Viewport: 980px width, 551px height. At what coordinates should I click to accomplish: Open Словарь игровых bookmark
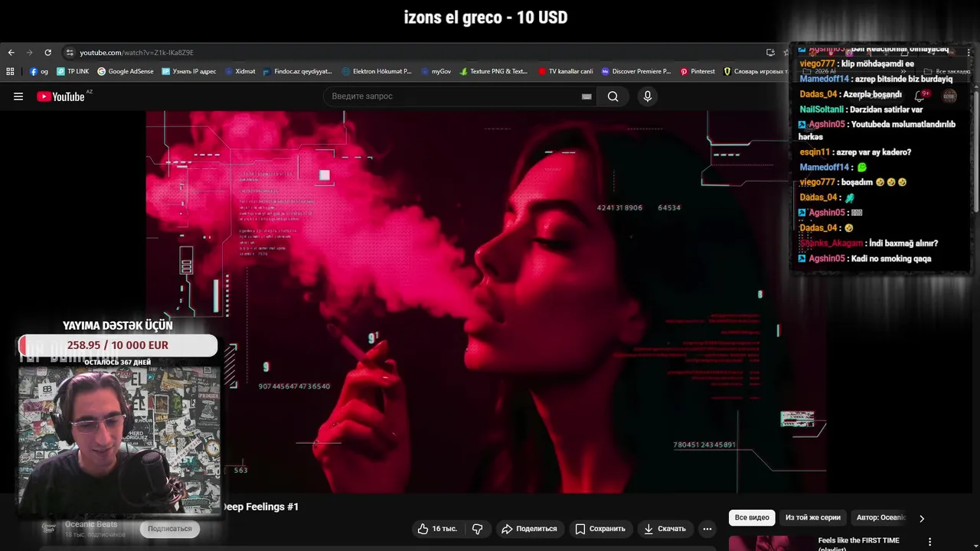pyautogui.click(x=756, y=71)
